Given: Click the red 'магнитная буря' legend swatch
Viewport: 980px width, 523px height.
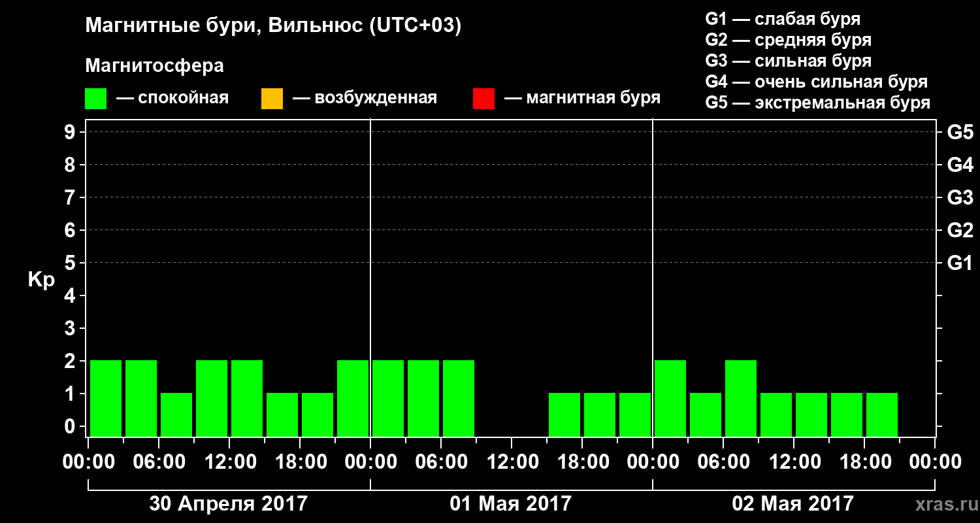Looking at the screenshot, I should [483, 99].
